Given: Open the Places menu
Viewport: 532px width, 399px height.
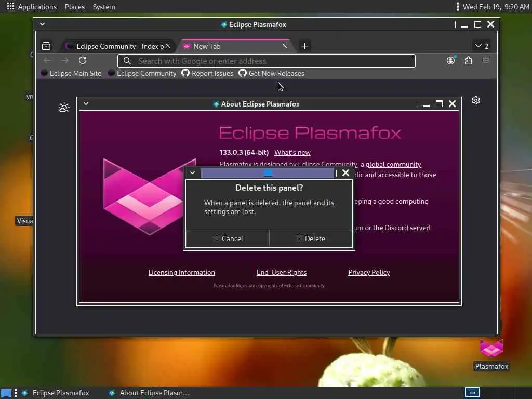Looking at the screenshot, I should point(75,7).
